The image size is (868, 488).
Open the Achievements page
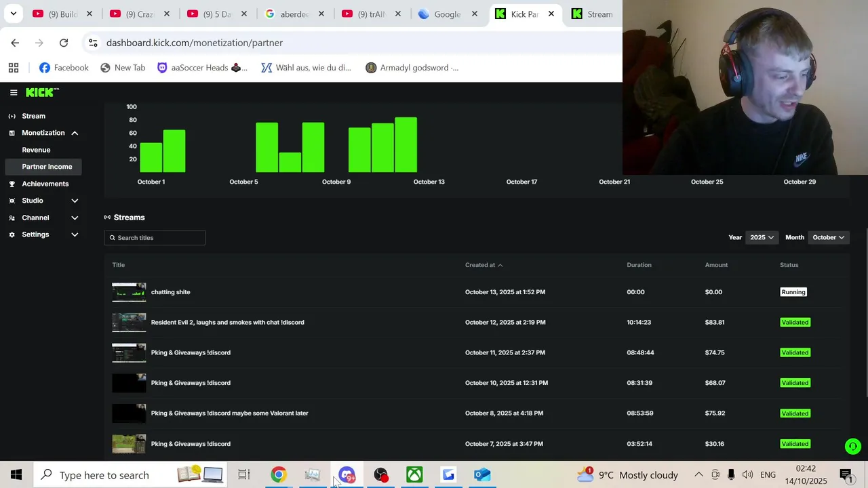coord(45,184)
